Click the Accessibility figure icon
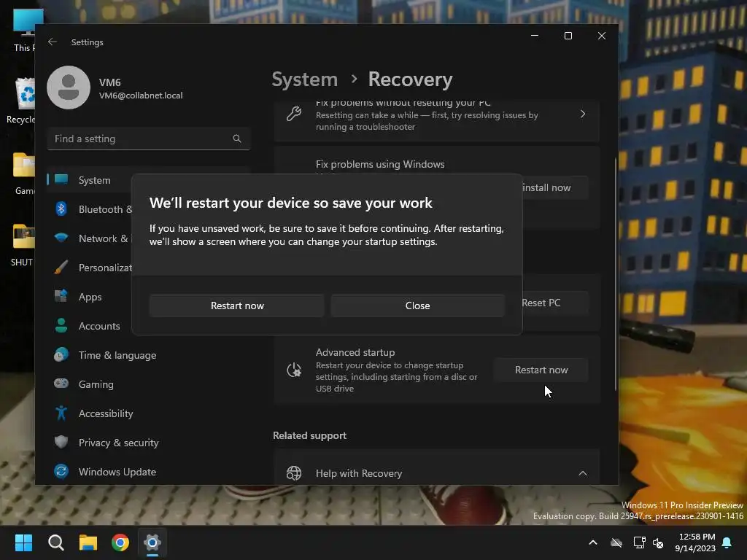The height and width of the screenshot is (560, 747). click(61, 413)
